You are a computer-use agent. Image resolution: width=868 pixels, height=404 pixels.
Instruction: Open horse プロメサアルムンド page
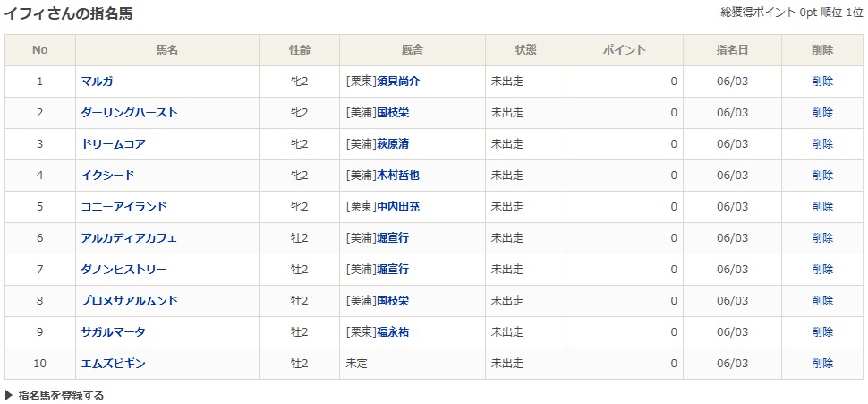click(130, 301)
